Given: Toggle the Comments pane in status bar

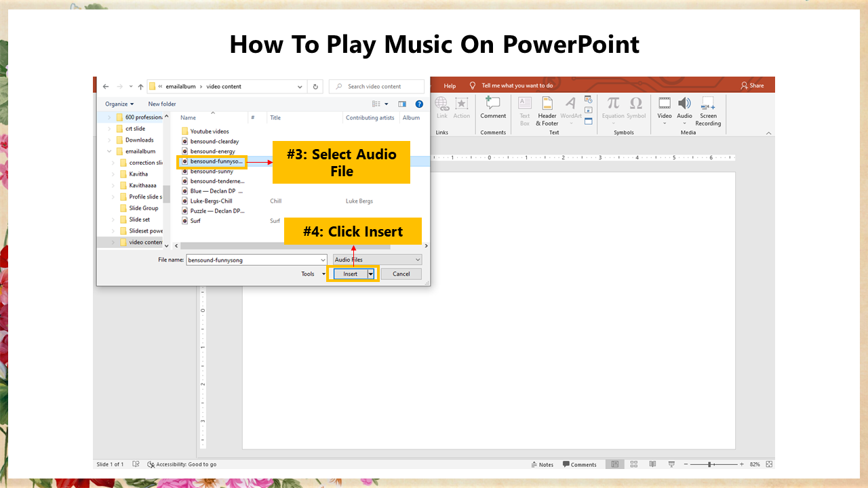Looking at the screenshot, I should point(580,464).
